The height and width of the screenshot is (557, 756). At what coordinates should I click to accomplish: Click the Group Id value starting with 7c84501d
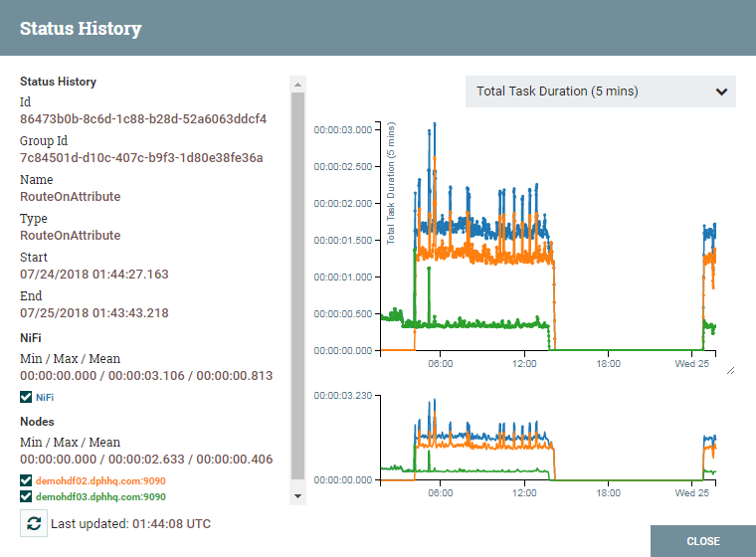click(141, 158)
